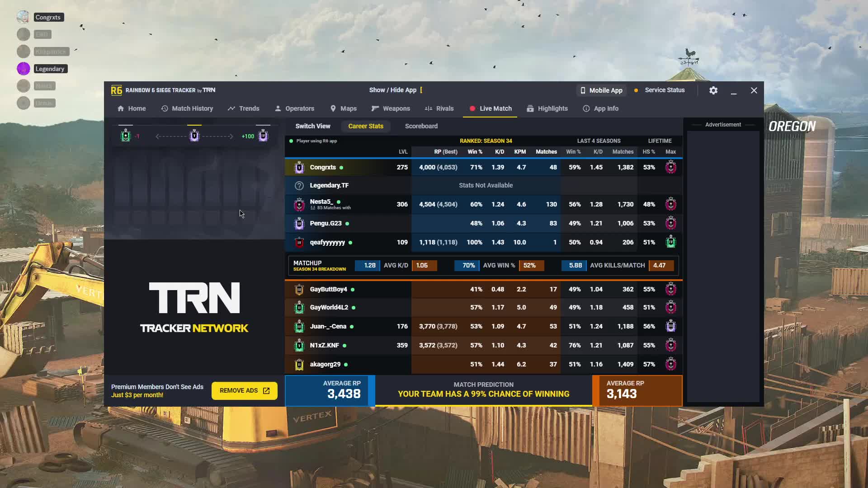The width and height of the screenshot is (868, 488).
Task: Expand the question mark on Legendary.TF row
Action: point(299,185)
